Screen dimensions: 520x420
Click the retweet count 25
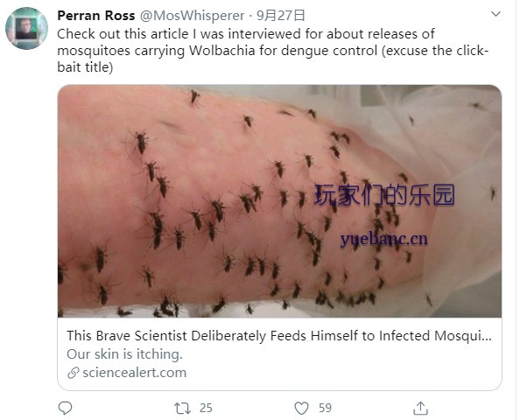pyautogui.click(x=206, y=408)
